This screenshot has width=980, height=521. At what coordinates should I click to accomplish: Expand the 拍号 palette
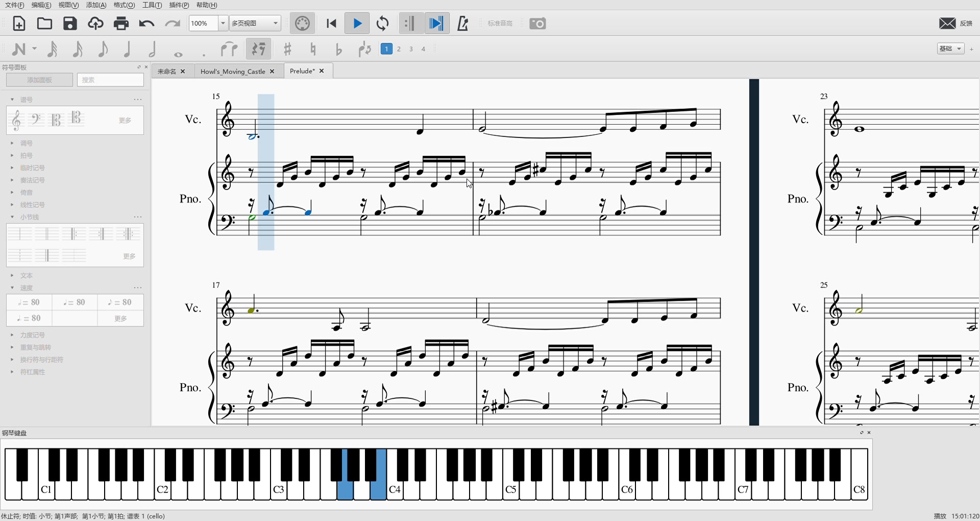coord(26,156)
